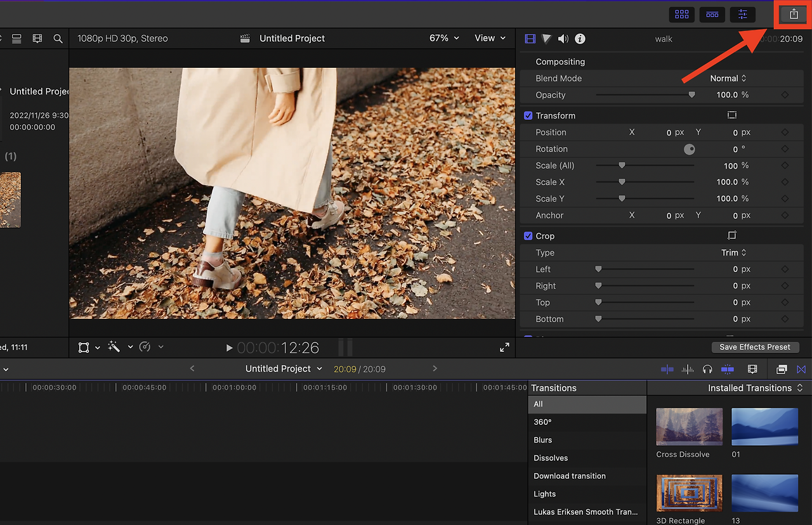Disable the Crop checkbox
This screenshot has height=525, width=812.
(x=528, y=235)
